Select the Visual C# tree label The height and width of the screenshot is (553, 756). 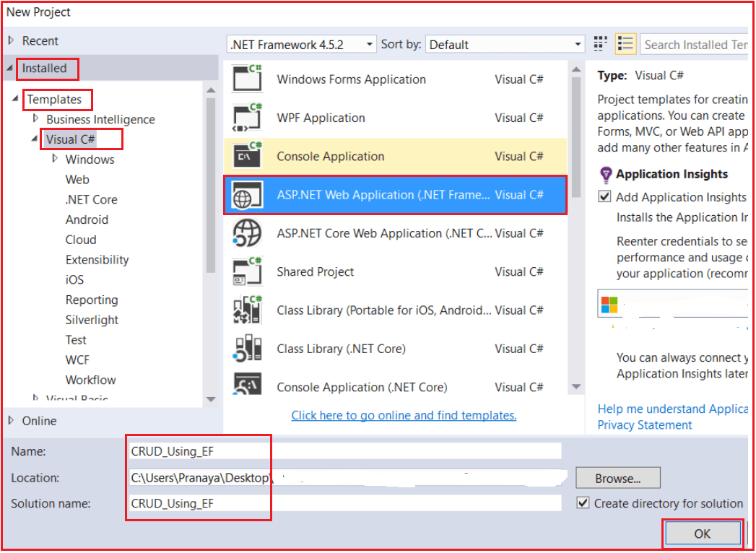tap(70, 139)
